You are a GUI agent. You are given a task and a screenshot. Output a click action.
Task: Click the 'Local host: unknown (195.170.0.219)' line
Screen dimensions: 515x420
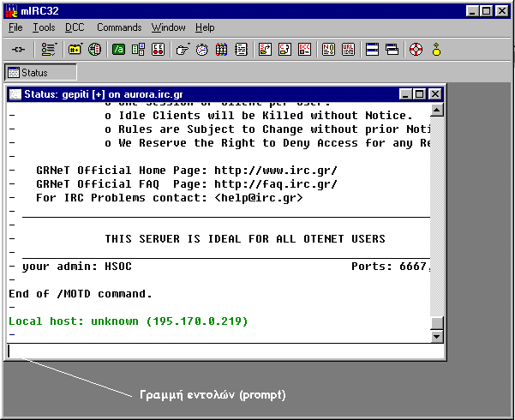click(x=128, y=321)
